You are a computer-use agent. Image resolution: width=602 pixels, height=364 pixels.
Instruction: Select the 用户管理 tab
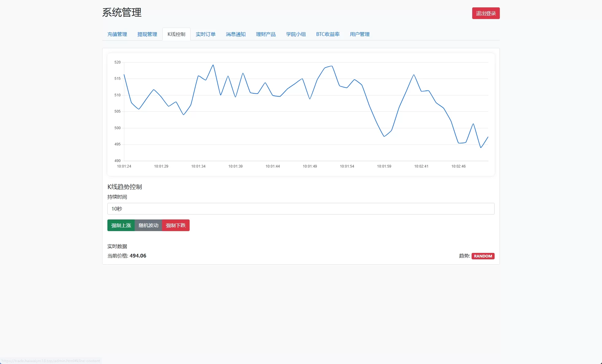click(359, 34)
